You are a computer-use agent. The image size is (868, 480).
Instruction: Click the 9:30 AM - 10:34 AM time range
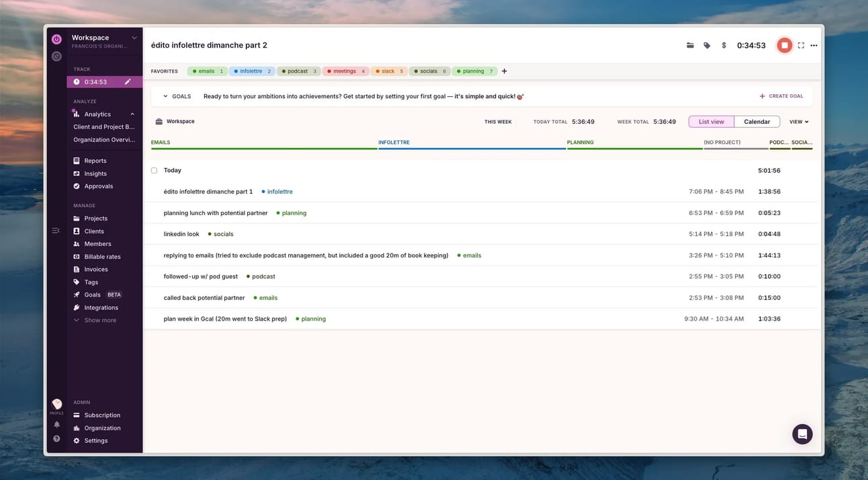713,319
